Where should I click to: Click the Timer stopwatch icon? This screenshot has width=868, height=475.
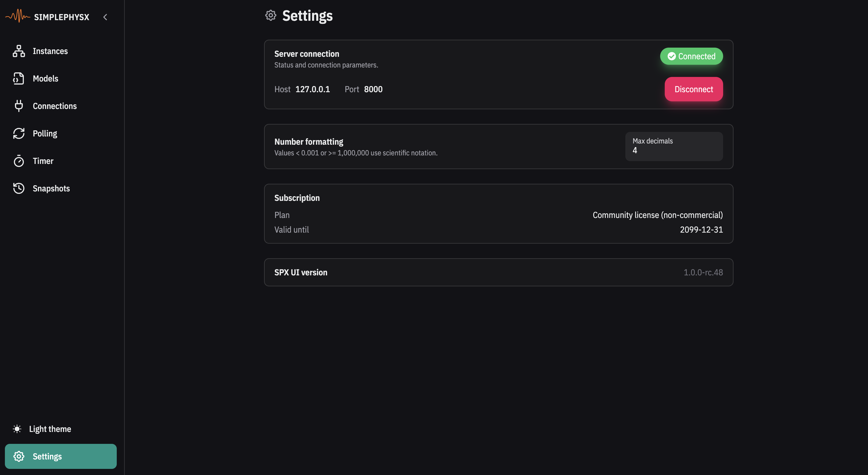point(19,161)
